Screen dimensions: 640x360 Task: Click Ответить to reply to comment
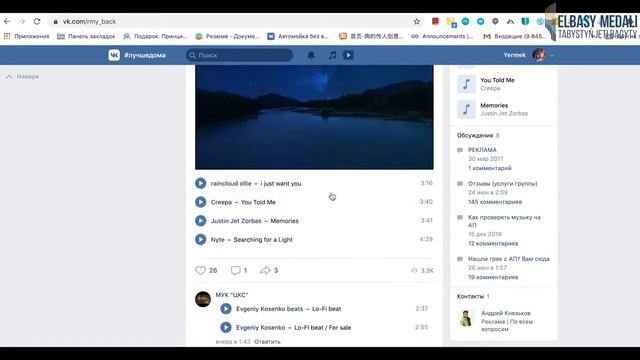tap(267, 342)
